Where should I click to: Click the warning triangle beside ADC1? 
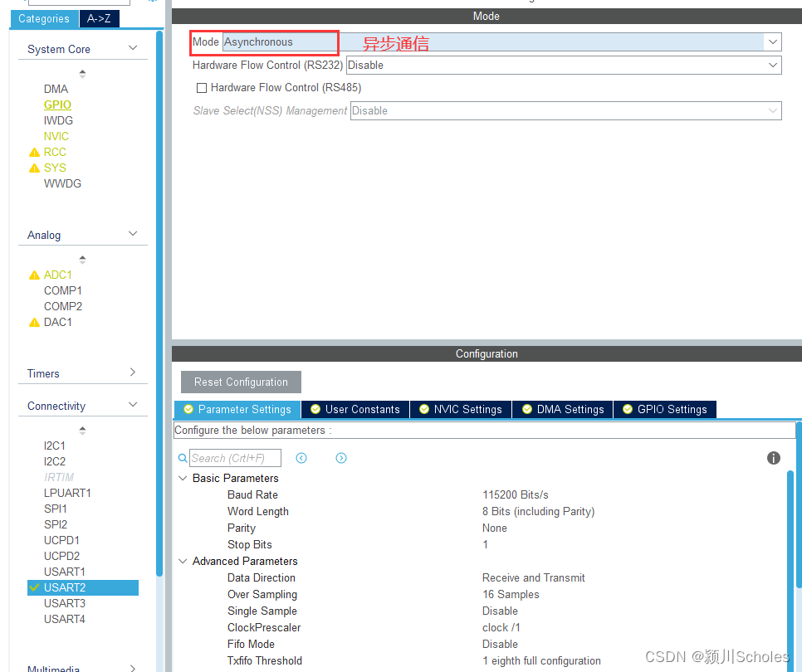(35, 275)
